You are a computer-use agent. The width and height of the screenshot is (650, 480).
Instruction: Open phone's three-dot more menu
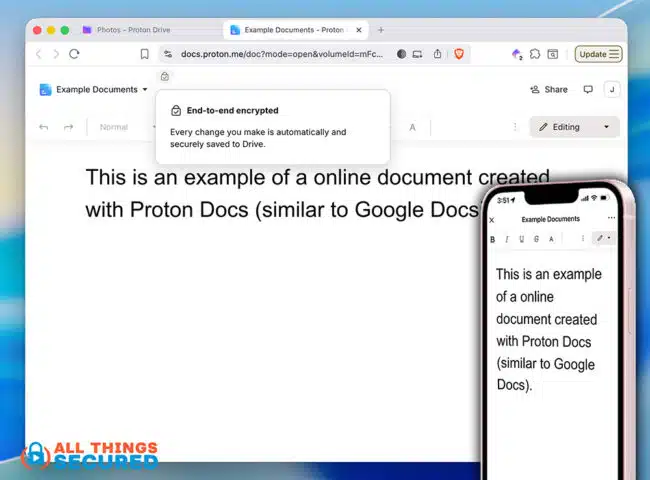(x=611, y=218)
